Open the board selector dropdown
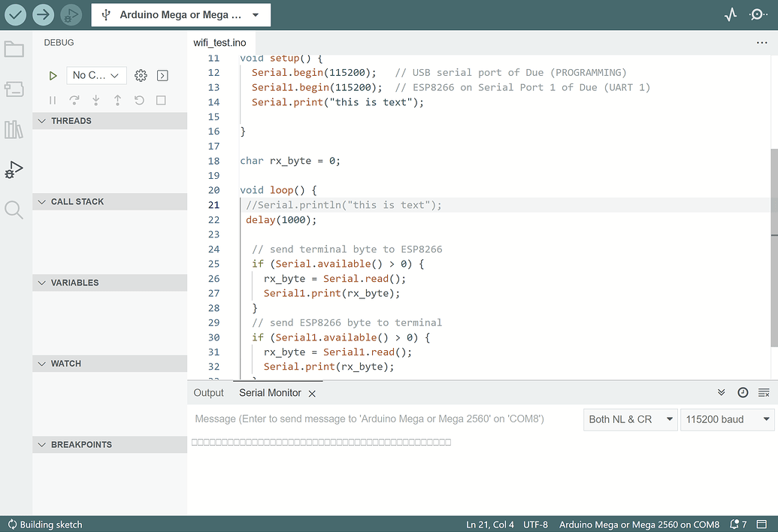Screen dimensions: 778x532 point(180,15)
